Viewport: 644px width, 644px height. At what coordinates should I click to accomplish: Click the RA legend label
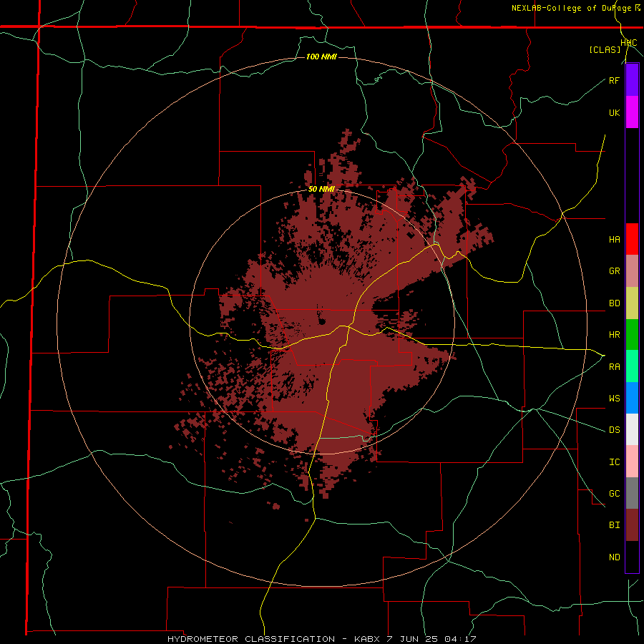click(614, 366)
